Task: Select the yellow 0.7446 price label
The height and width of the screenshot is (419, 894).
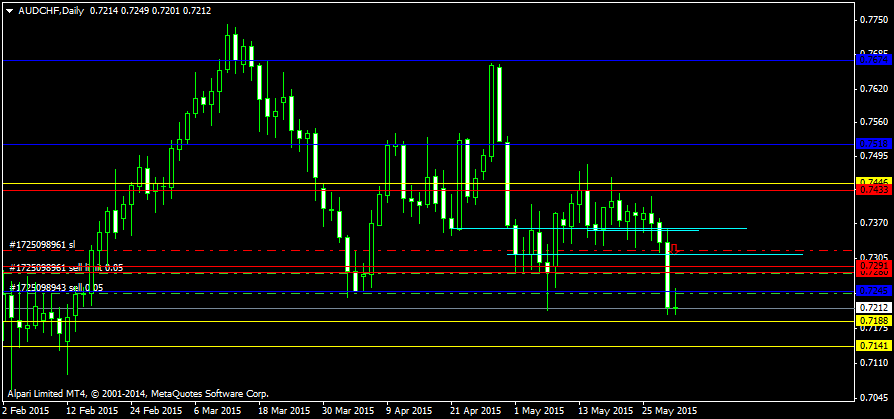Action: (x=874, y=181)
